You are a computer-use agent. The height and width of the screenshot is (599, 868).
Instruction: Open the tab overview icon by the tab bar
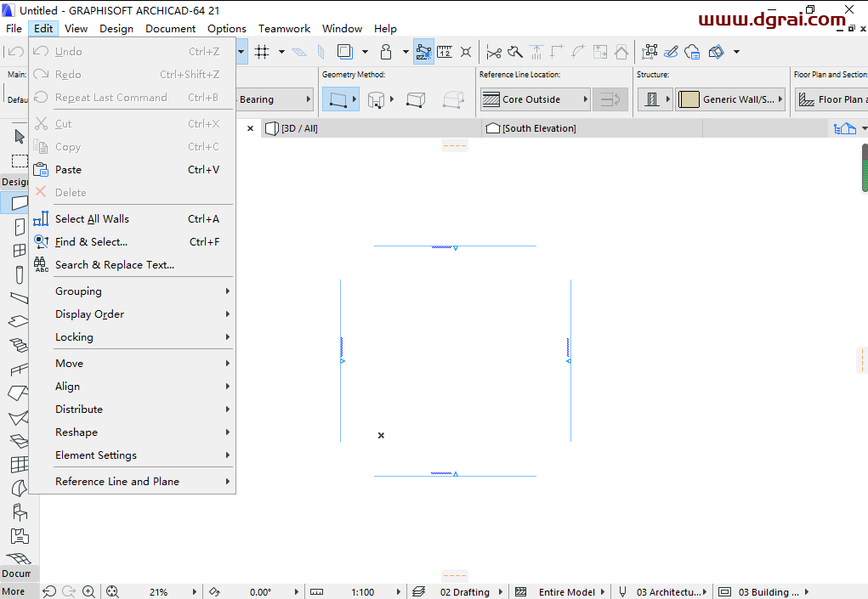point(845,128)
